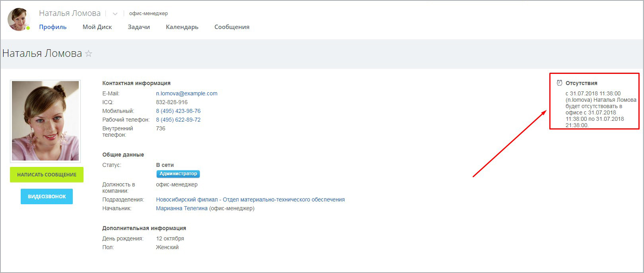Open the Календарь tab
The image size is (644, 273).
(x=182, y=27)
